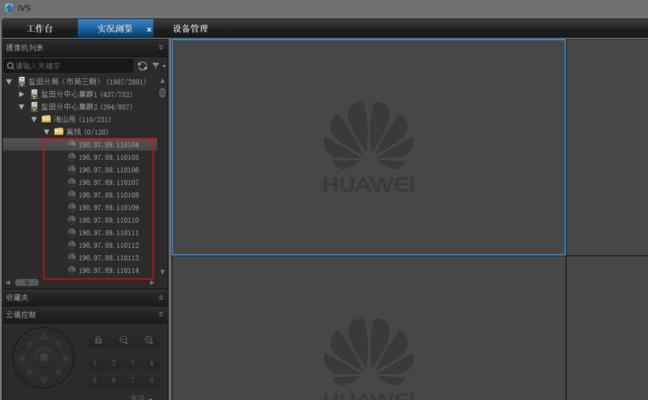
Task: Select camera 190.97.89.110111
Action: [109, 233]
